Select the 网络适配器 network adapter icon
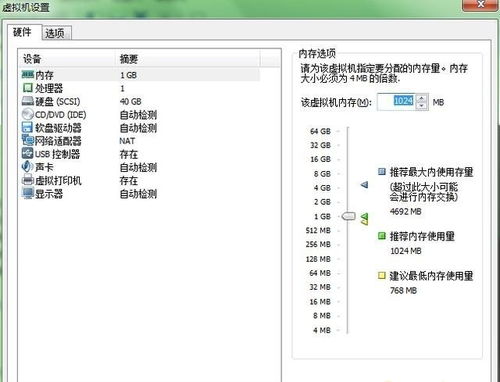 click(x=28, y=140)
